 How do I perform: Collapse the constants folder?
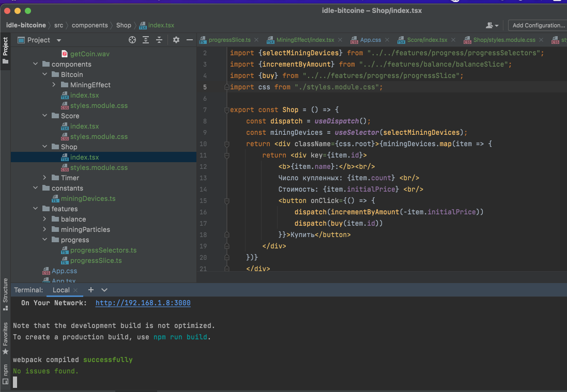click(x=35, y=189)
